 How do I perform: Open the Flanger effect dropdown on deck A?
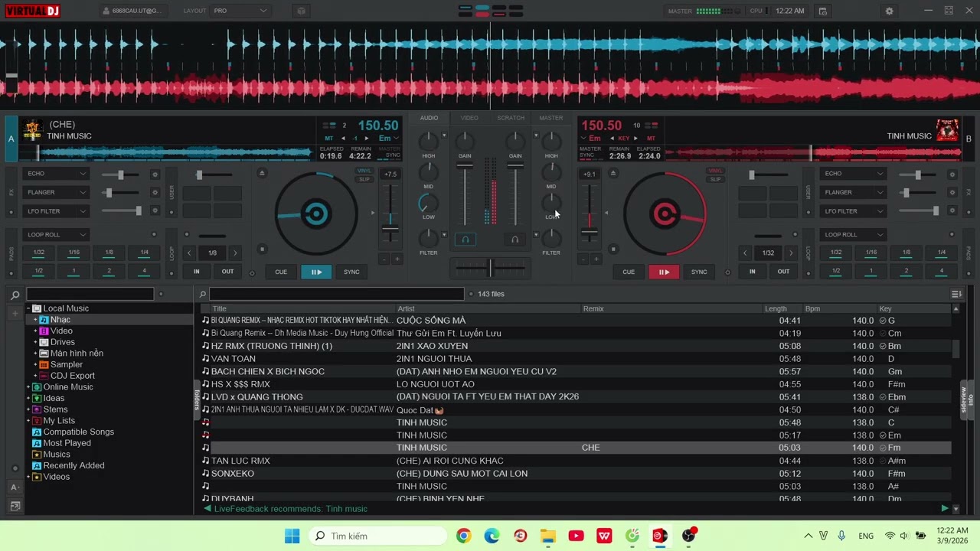tap(56, 192)
